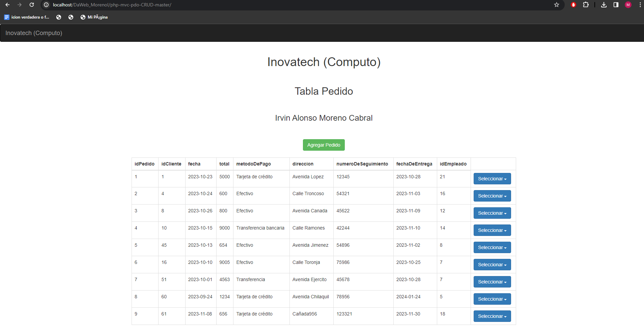The height and width of the screenshot is (332, 644).
Task: Open the extensions puzzle menu
Action: (x=586, y=5)
